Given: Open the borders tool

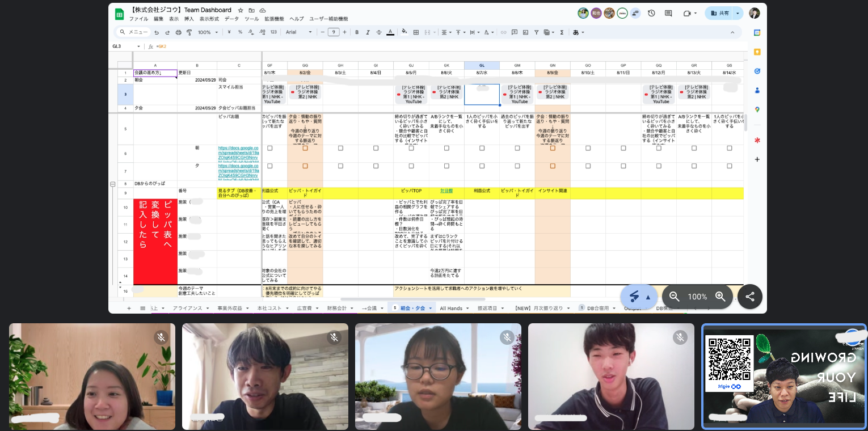Looking at the screenshot, I should click(416, 32).
